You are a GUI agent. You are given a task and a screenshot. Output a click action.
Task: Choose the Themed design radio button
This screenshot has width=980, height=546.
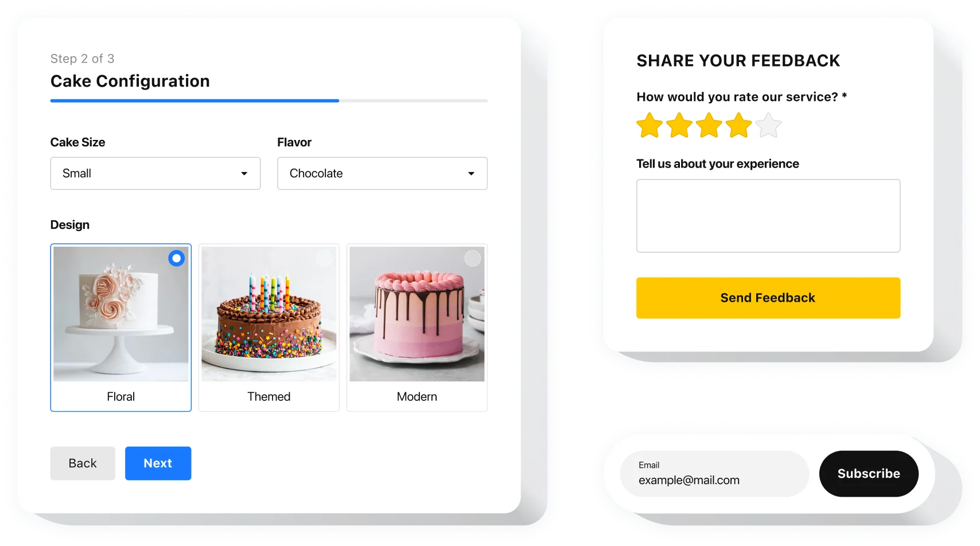point(325,259)
